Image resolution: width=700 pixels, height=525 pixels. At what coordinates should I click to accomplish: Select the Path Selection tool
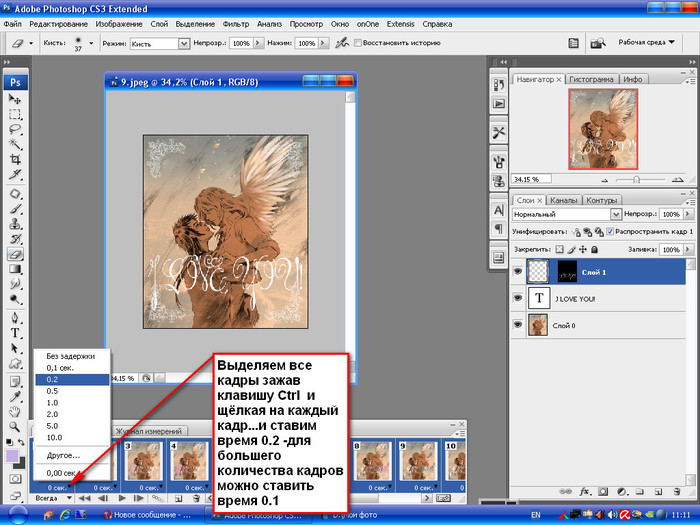15,348
